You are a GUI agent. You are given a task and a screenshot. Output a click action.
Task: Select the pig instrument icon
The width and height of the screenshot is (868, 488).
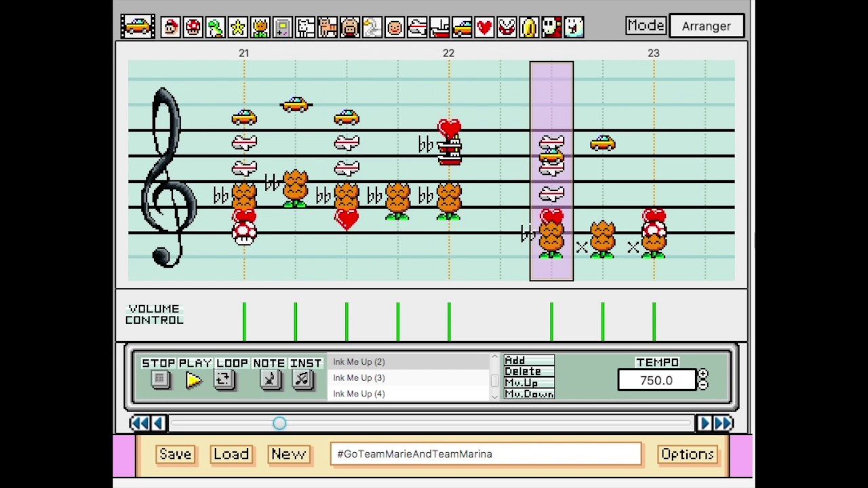tap(350, 28)
